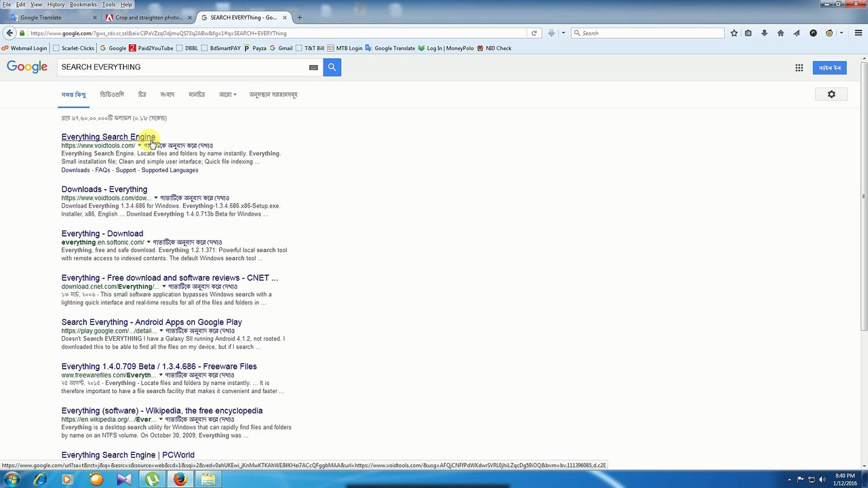Open Everything - Download softonic result
This screenshot has width=868, height=488.
[x=102, y=233]
